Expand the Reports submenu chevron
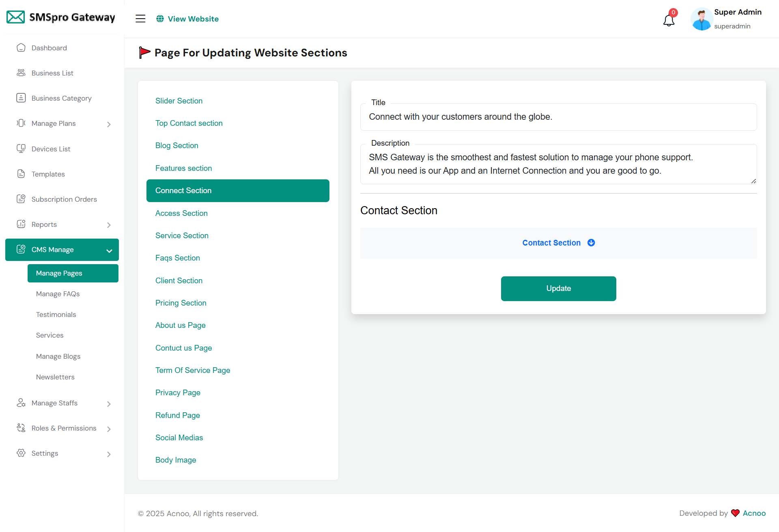 (x=109, y=225)
